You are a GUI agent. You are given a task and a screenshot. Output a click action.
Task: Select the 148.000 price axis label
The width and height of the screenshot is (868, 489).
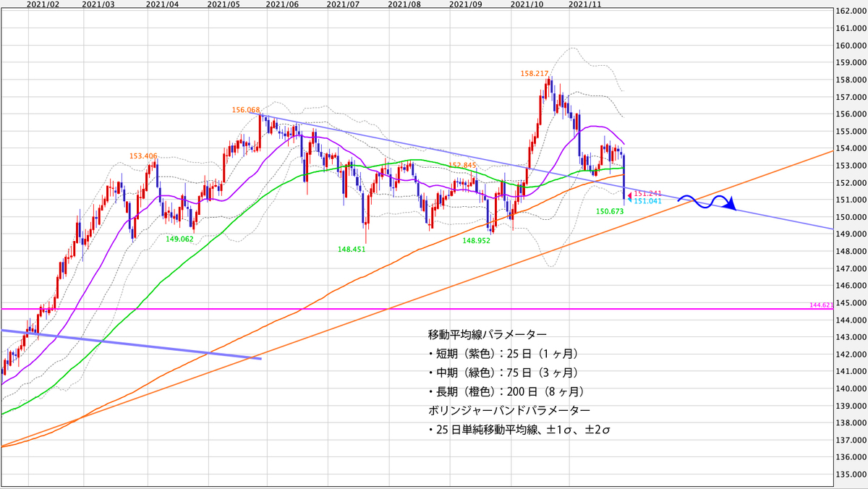(x=851, y=252)
